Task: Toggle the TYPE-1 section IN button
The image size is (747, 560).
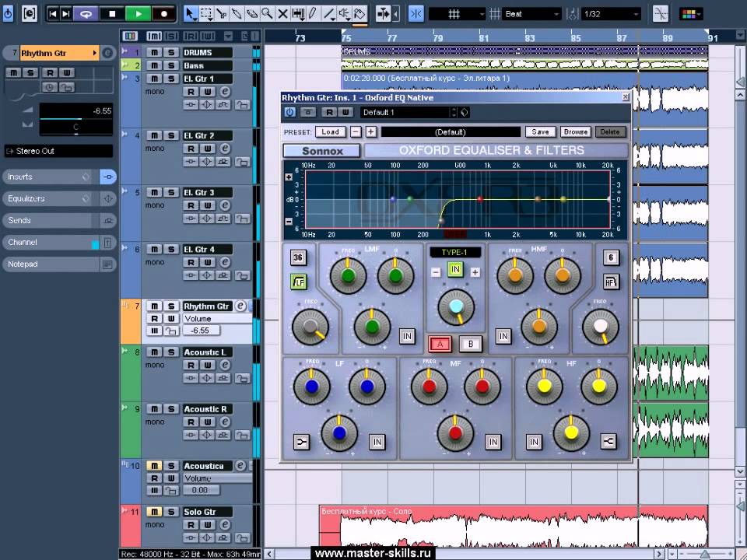Action: tap(455, 270)
